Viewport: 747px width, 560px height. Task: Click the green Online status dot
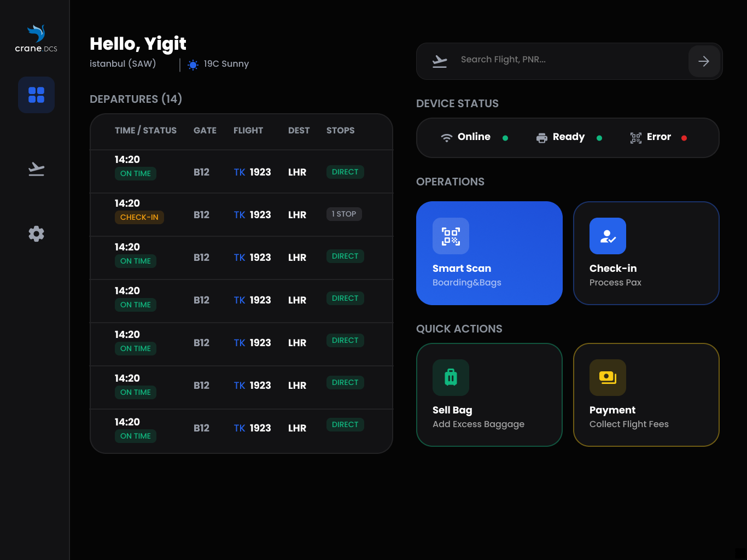[505, 138]
